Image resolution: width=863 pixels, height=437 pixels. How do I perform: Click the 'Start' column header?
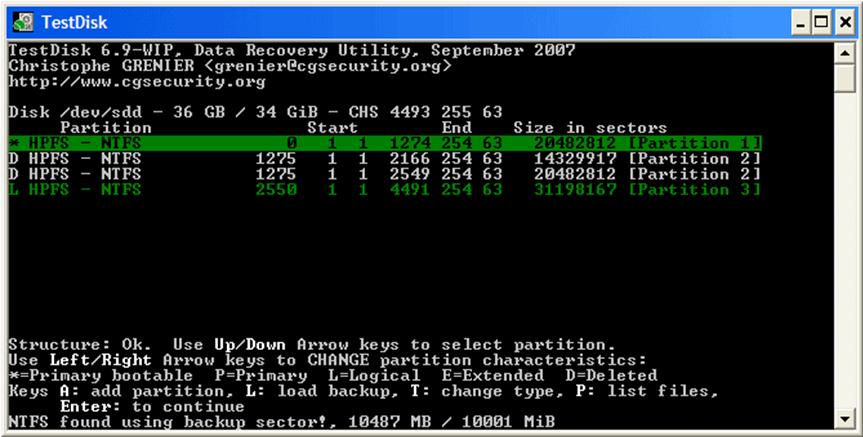click(332, 128)
